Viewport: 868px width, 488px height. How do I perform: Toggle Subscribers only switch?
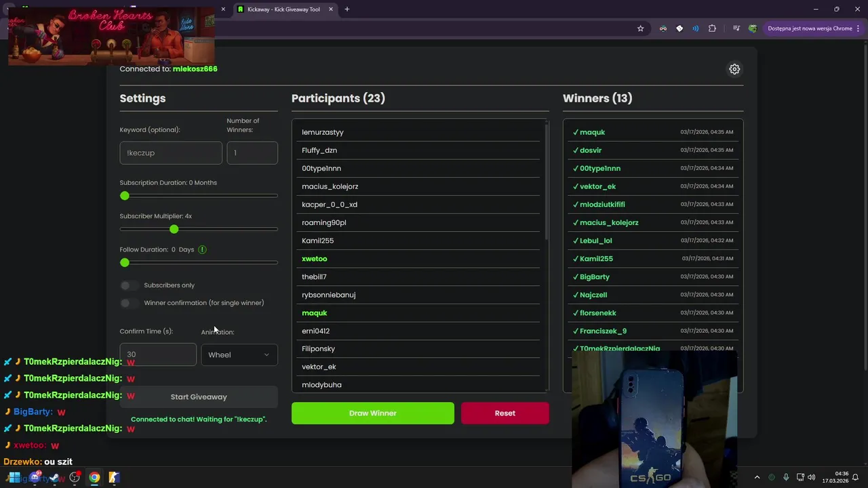[129, 285]
